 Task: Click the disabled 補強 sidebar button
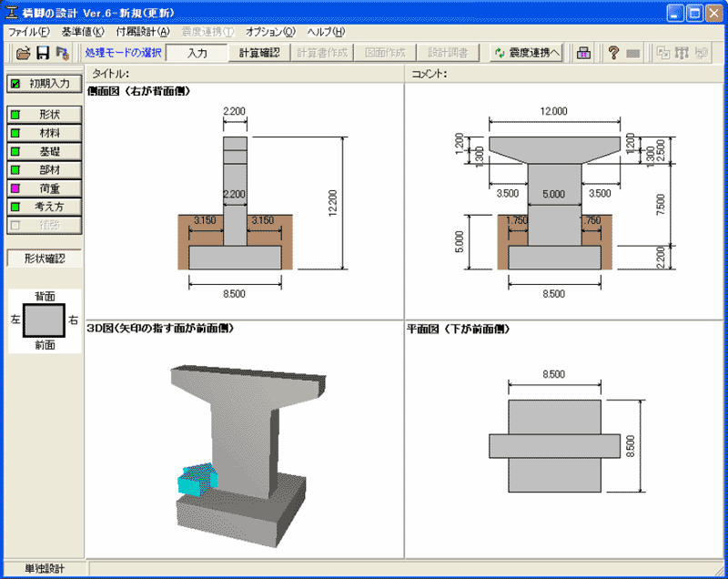[x=45, y=225]
